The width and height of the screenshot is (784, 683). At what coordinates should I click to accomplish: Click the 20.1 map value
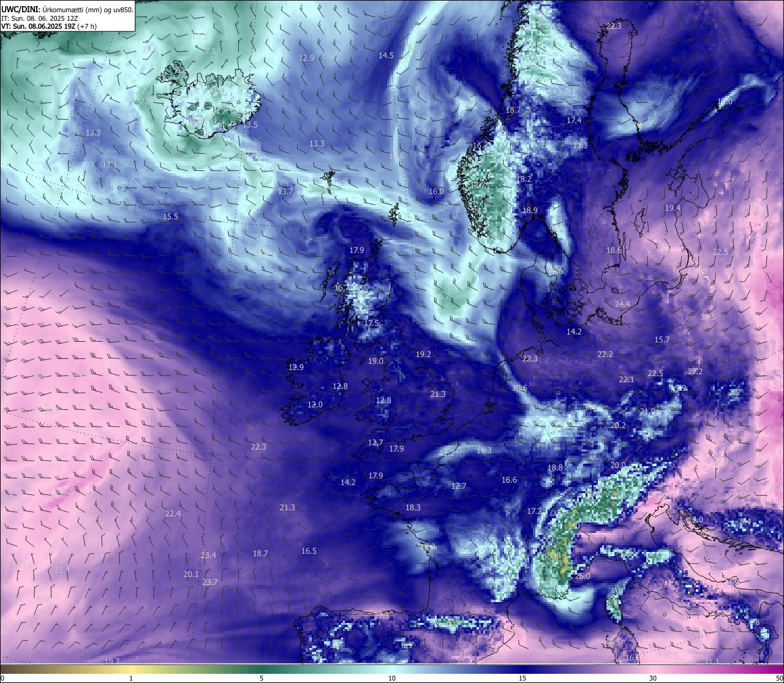pos(191,574)
